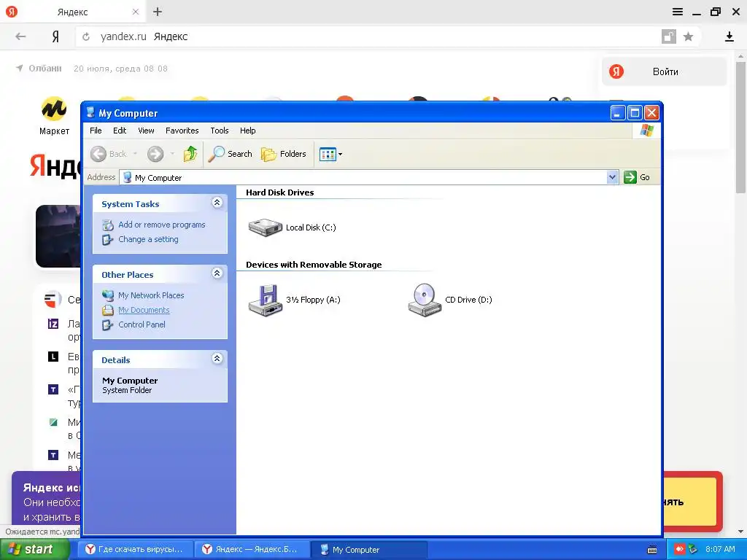Switch to Яндекс — Яндекс.Б taskbar item
Screen dimensions: 747x560
pyautogui.click(x=252, y=550)
